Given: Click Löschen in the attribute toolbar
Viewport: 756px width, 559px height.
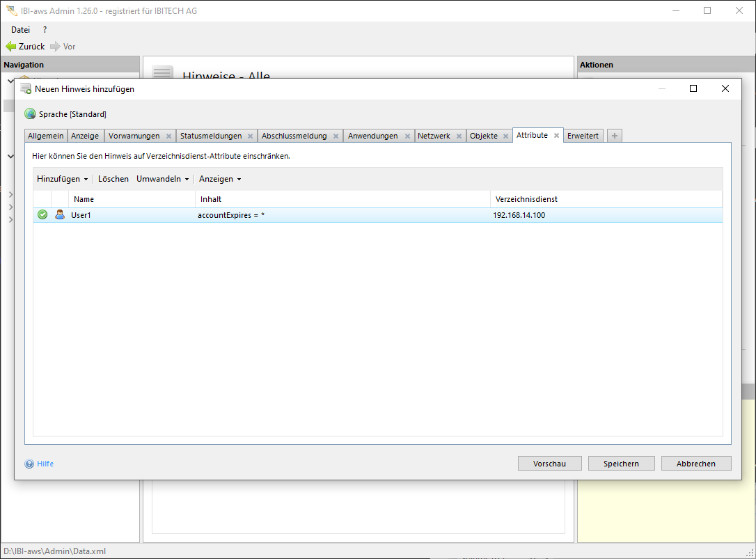Looking at the screenshot, I should (x=113, y=179).
